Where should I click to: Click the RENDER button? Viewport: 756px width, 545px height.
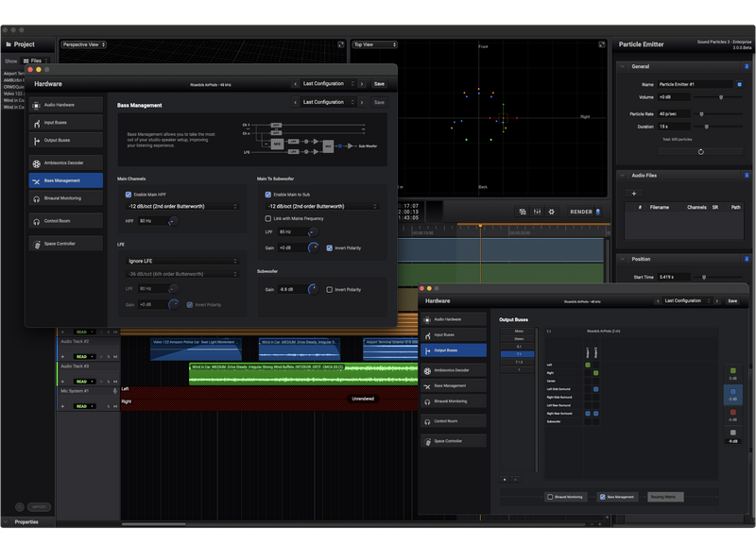pyautogui.click(x=581, y=212)
